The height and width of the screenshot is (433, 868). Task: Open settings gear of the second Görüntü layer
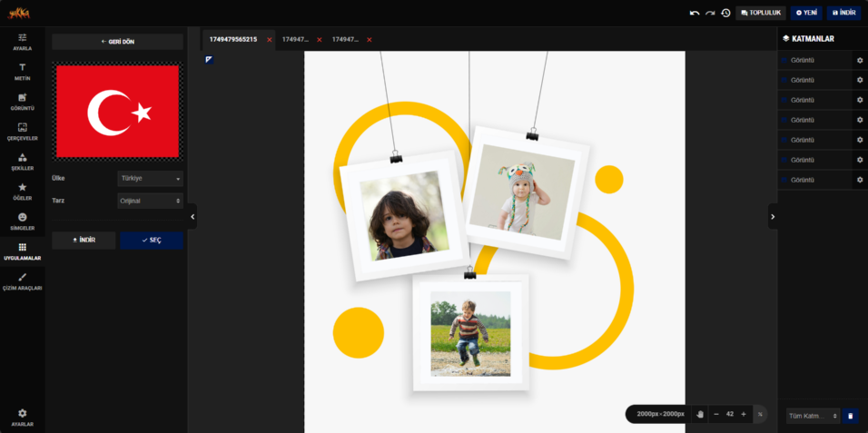(x=860, y=80)
